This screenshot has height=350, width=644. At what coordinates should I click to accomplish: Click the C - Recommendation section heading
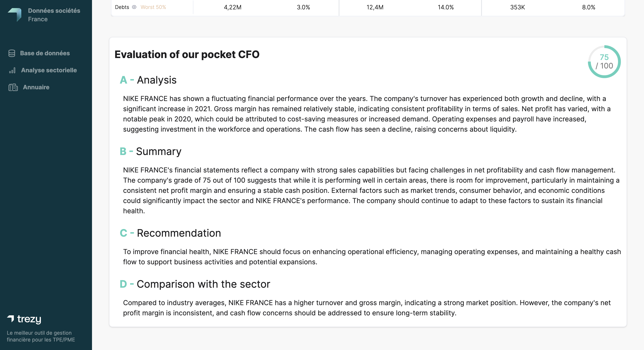point(170,233)
